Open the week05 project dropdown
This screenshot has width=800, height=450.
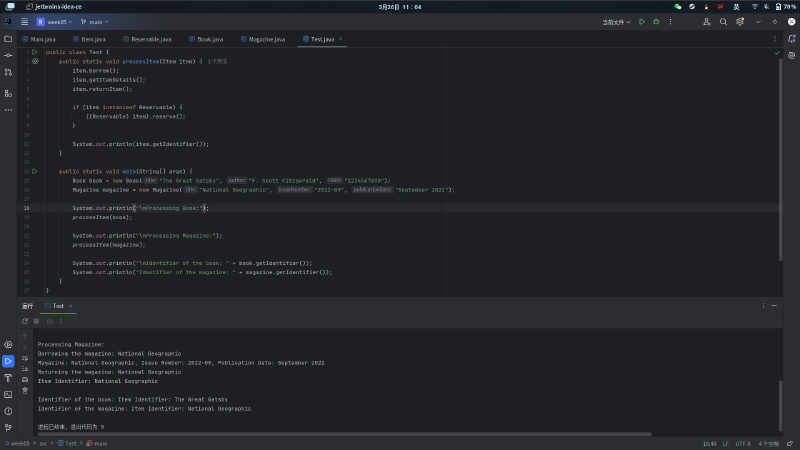(x=55, y=22)
